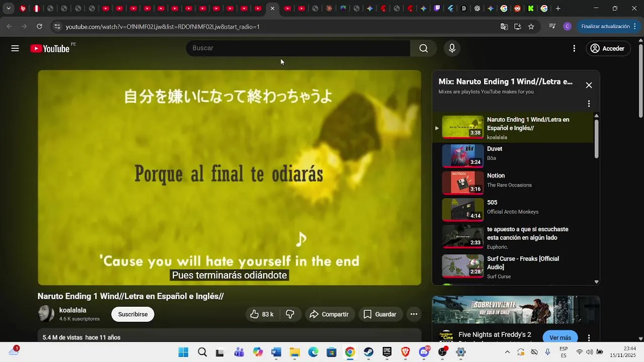The image size is (644, 362).
Task: Switch to the green K tab
Action: (531, 9)
